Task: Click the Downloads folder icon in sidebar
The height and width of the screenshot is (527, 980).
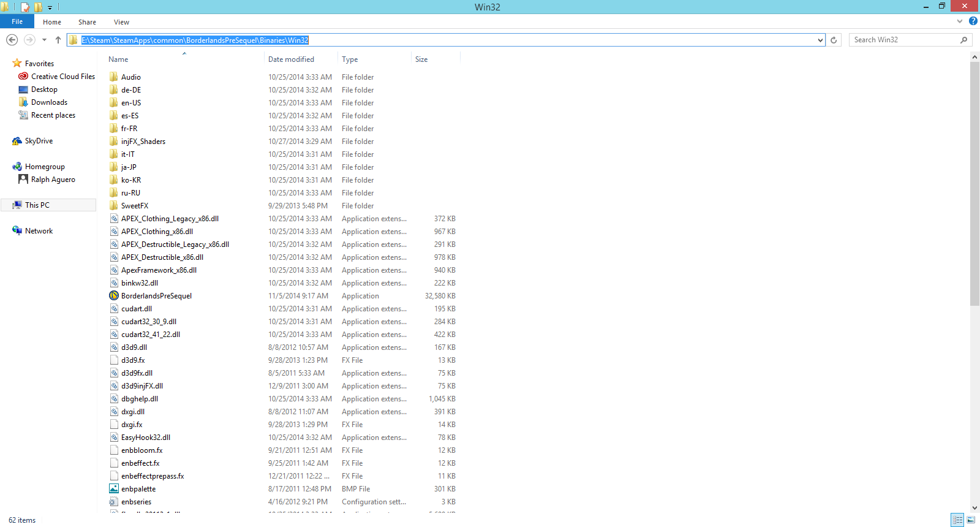Action: pyautogui.click(x=23, y=102)
